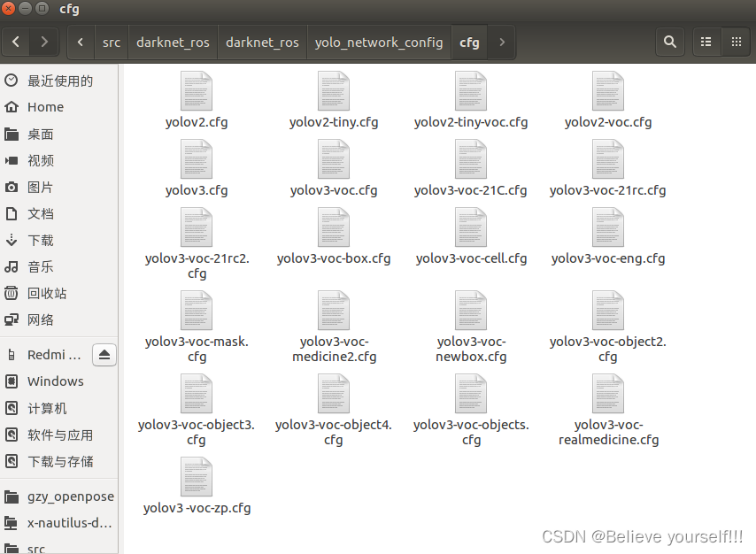Select yolov2-tiny.cfg file icon
Image resolution: width=756 pixels, height=554 pixels.
tap(334, 91)
